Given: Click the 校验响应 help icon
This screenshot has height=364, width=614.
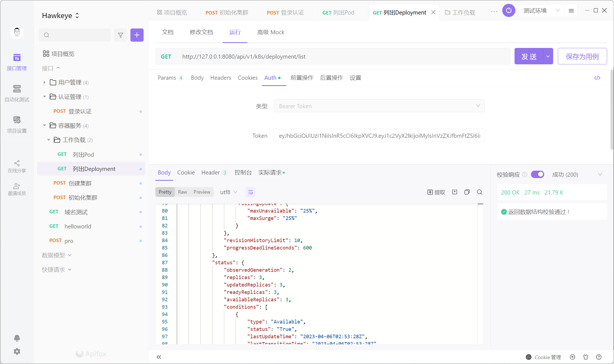Looking at the screenshot, I should [525, 174].
